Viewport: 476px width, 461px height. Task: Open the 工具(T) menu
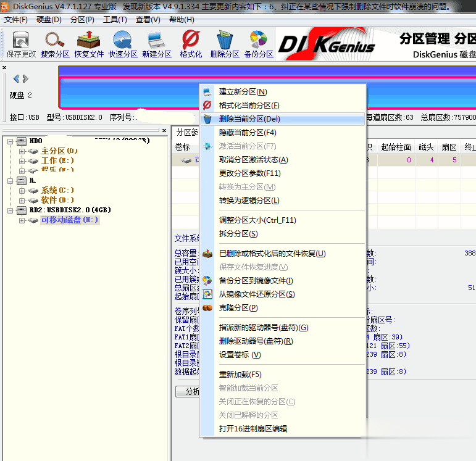[115, 20]
